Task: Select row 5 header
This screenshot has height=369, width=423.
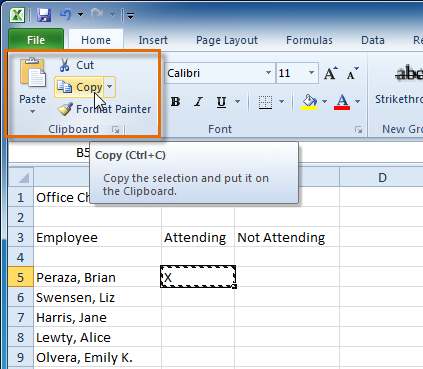Action: point(21,277)
